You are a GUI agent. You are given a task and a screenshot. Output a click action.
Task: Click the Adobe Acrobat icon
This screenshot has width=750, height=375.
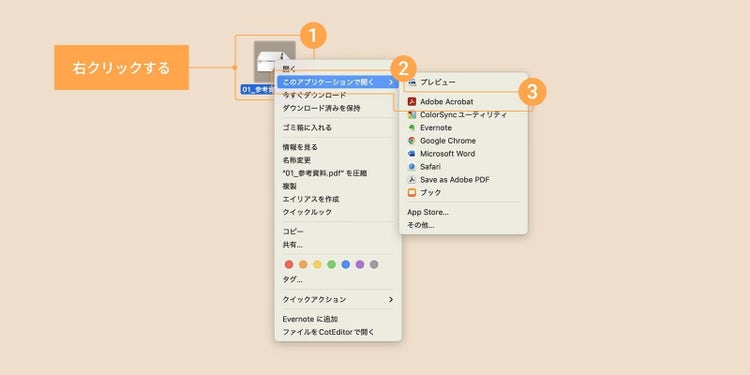[x=411, y=102]
